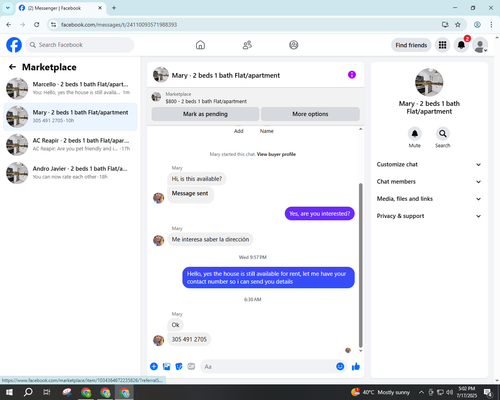Open the Chrome three-dot menu

point(491,25)
